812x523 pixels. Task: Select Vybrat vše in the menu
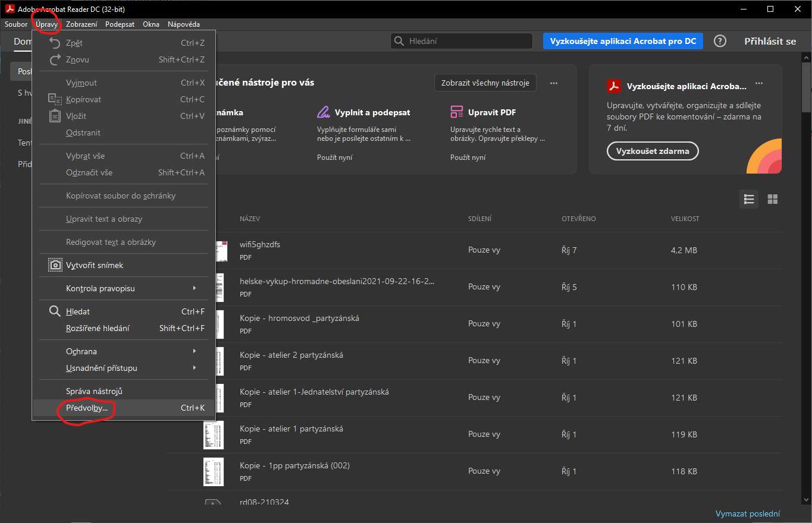click(x=124, y=156)
